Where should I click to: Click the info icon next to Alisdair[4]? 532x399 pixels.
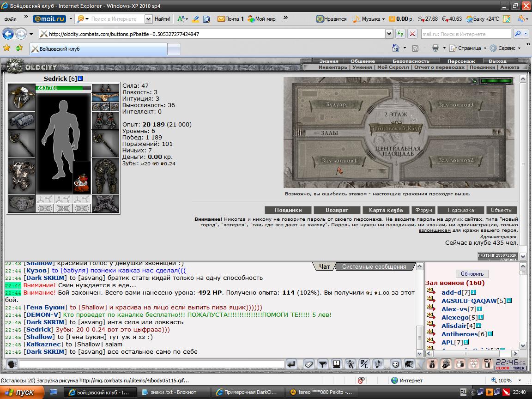point(478,326)
